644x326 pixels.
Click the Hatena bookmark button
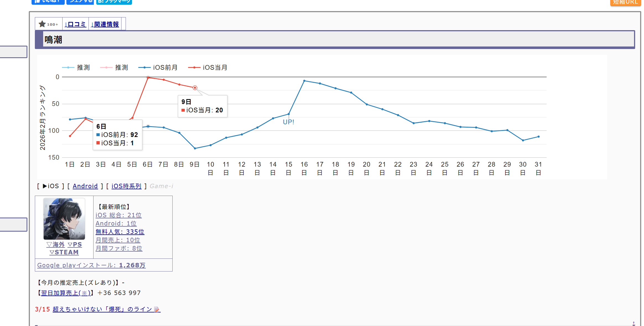point(114,1)
